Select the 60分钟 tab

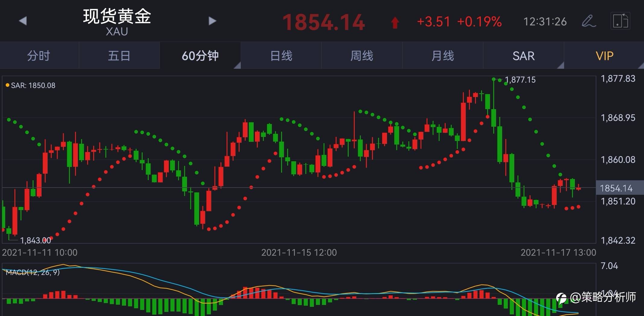coord(200,56)
